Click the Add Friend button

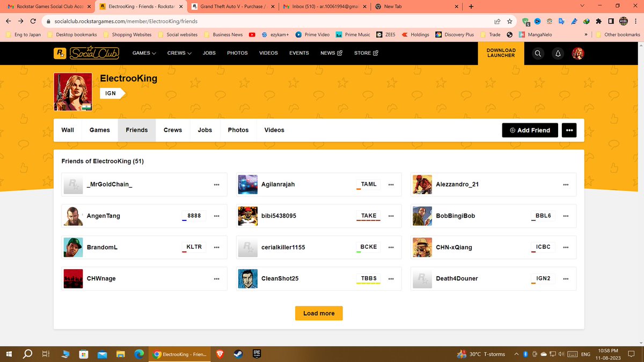pos(530,130)
